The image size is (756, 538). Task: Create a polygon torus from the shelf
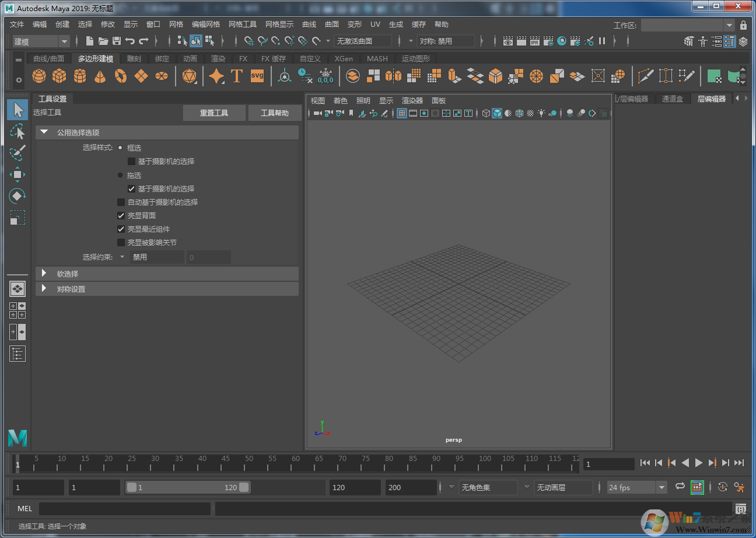tap(120, 76)
